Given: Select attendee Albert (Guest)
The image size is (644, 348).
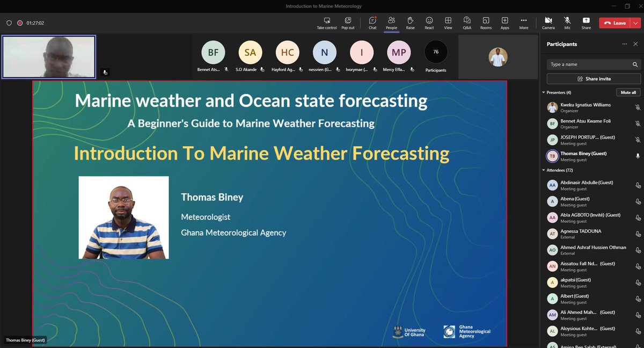Looking at the screenshot, I should coord(594,299).
